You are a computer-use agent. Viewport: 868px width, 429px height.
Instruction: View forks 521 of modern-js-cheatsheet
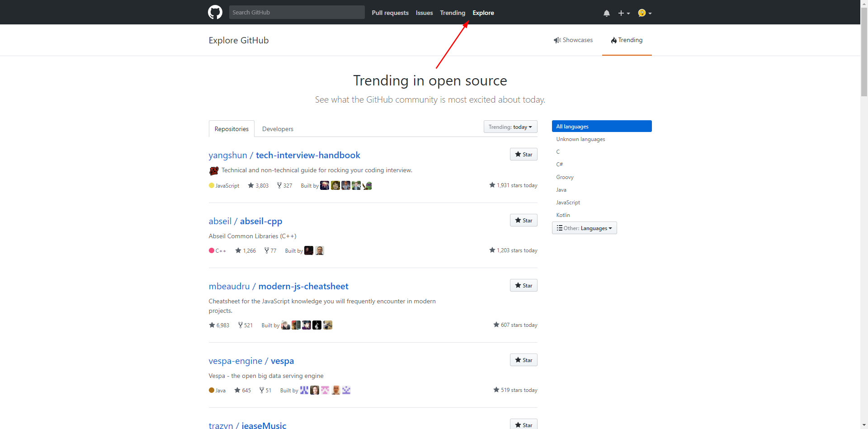(245, 325)
